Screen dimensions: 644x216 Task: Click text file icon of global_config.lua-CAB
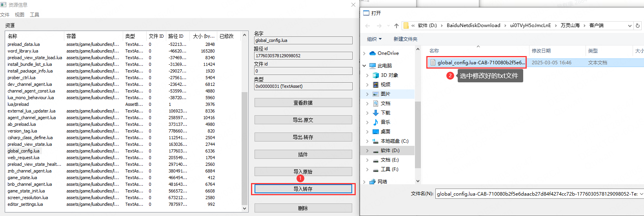point(433,63)
